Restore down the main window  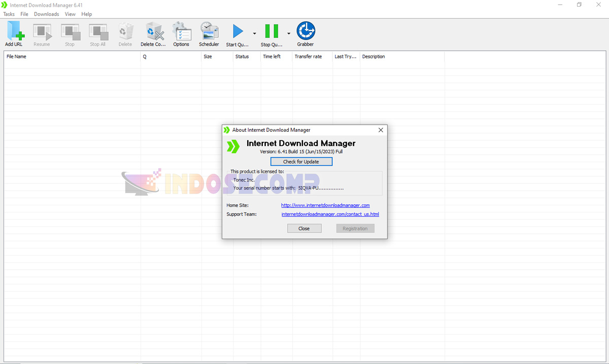tap(579, 5)
